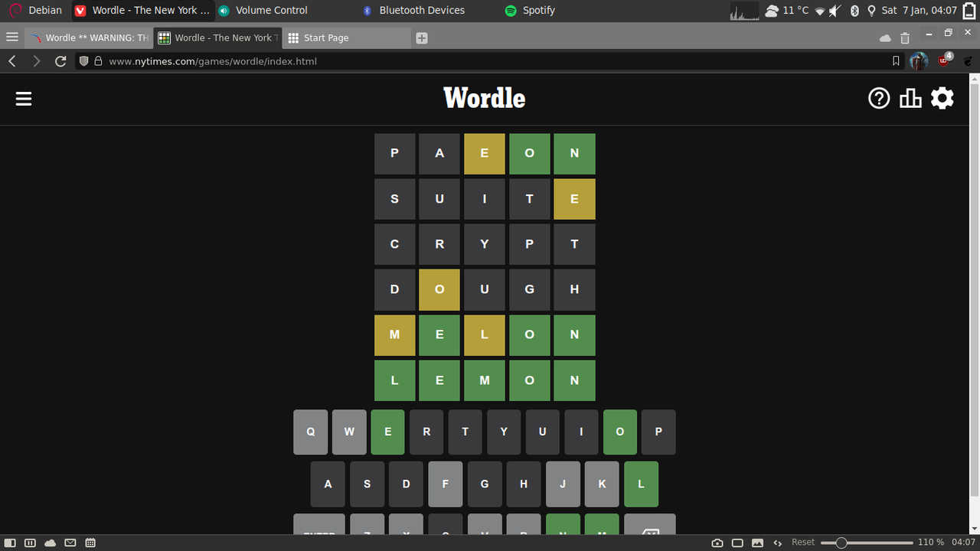Open the CPU graph monitor in panel
The image size is (980, 551).
point(744,11)
